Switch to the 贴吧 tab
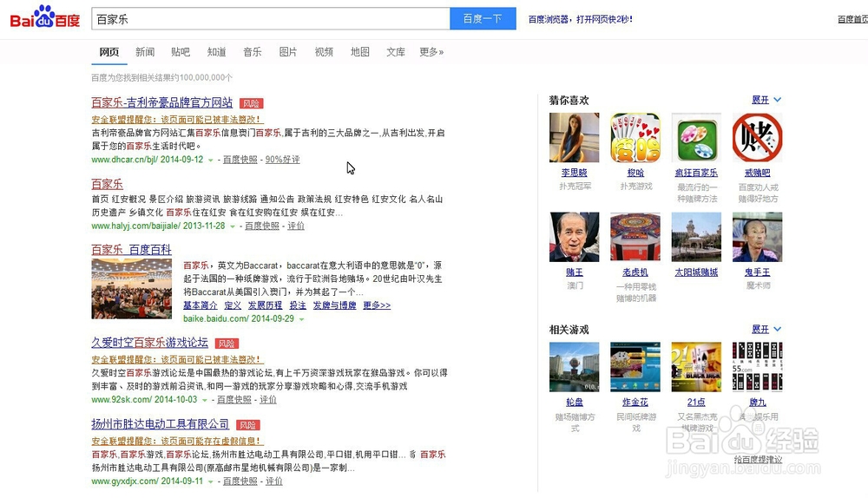The image size is (868, 498). click(x=181, y=52)
